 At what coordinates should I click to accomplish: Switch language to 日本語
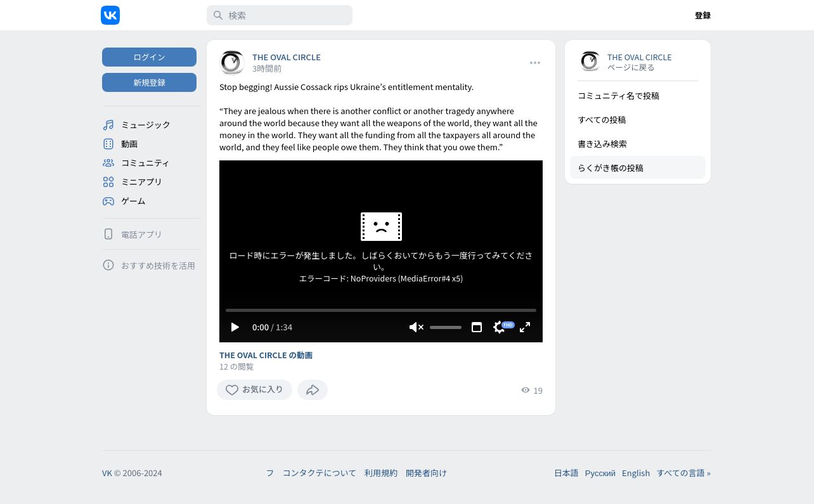[x=566, y=473]
